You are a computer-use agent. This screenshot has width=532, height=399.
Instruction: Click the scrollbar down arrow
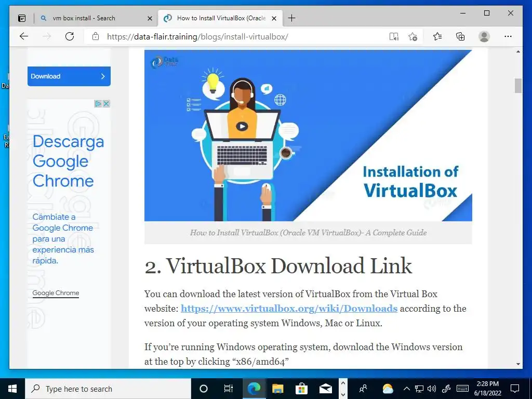[x=518, y=364]
